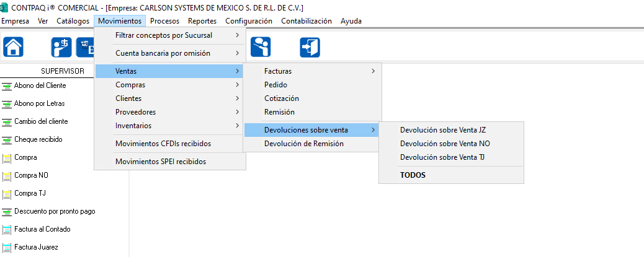Click the yellow icon beside Compra NO

[x=7, y=176]
